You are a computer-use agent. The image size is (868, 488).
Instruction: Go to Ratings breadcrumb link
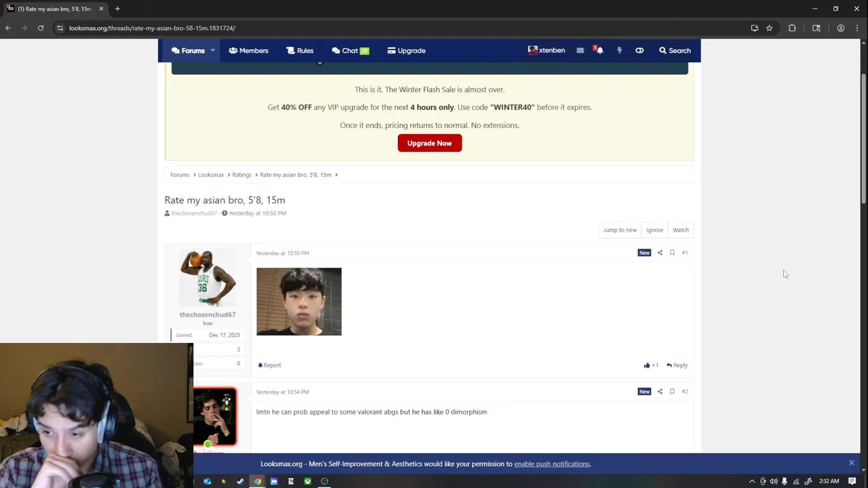(x=241, y=175)
